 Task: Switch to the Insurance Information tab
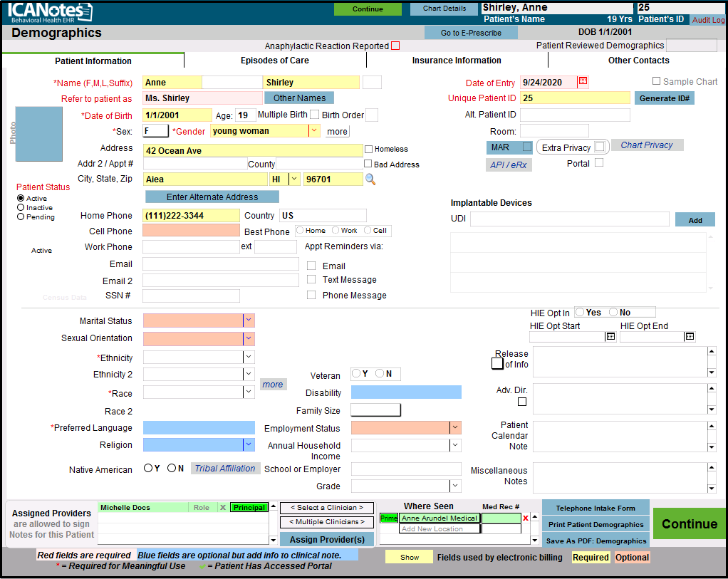click(457, 61)
